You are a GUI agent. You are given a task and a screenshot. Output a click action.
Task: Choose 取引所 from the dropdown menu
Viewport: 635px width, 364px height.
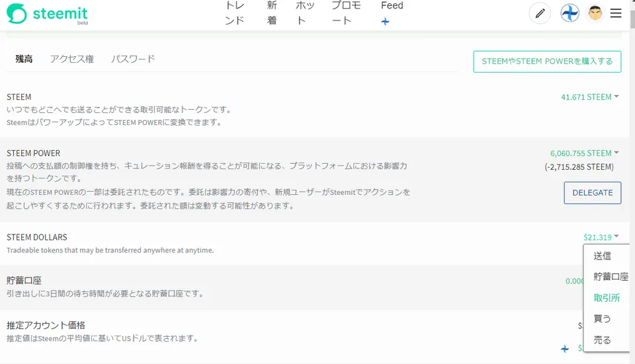[x=607, y=298]
